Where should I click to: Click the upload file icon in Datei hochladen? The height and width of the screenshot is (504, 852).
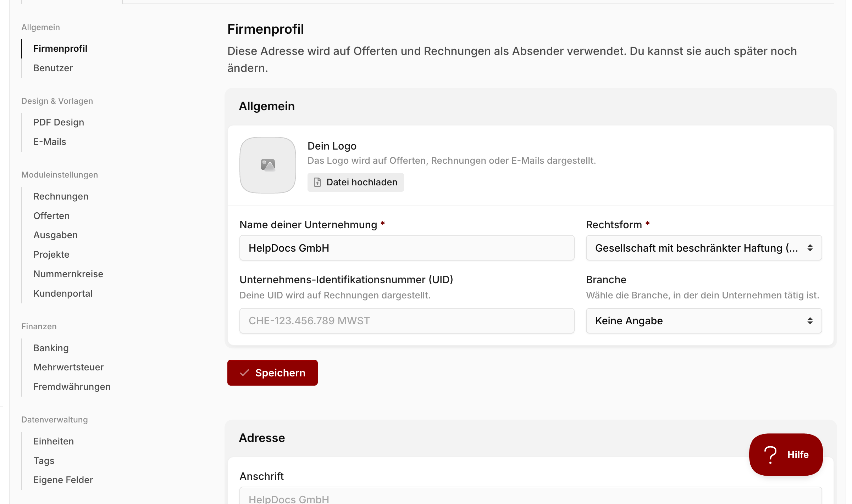click(317, 182)
